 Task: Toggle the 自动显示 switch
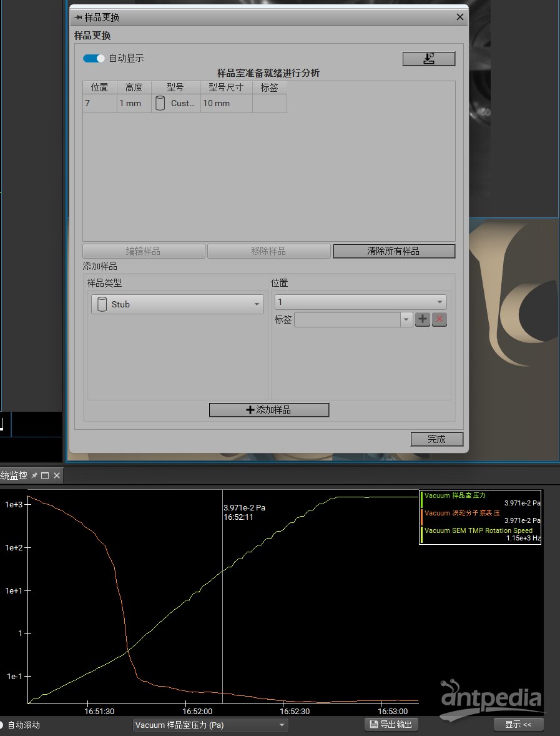point(94,58)
